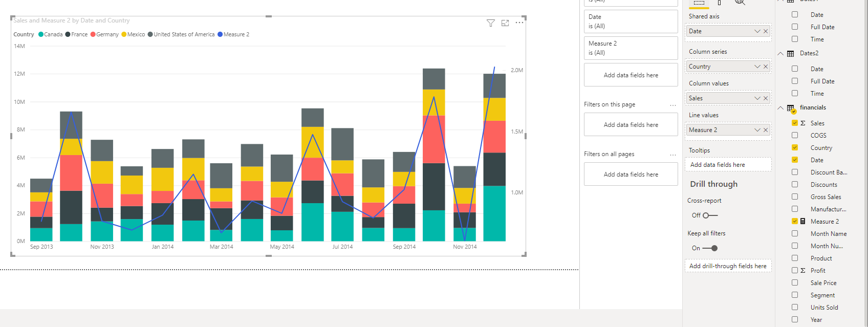The image size is (868, 327).
Task: Click 'Add drill-through fields here' well
Action: 728,266
